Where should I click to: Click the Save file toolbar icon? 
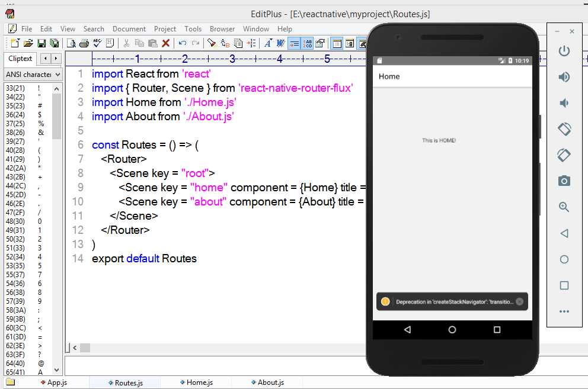[x=41, y=43]
